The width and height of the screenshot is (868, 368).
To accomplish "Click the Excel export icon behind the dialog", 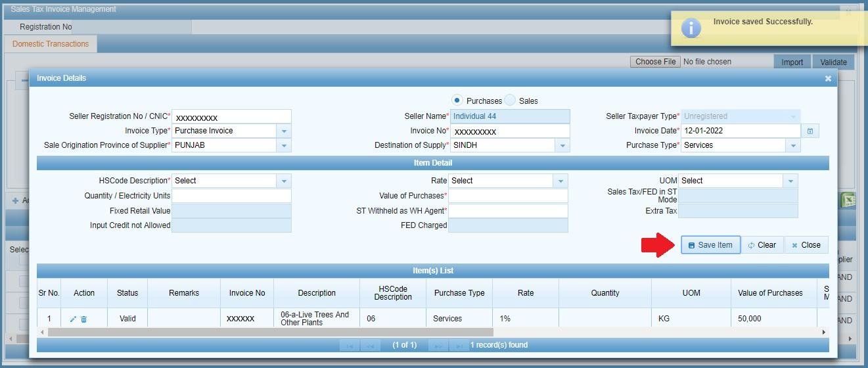I will coord(848,200).
